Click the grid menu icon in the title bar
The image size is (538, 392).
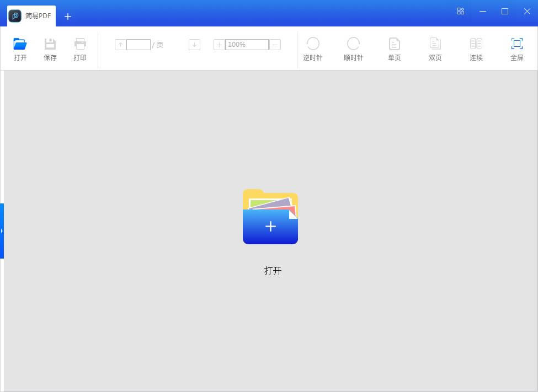coord(460,11)
